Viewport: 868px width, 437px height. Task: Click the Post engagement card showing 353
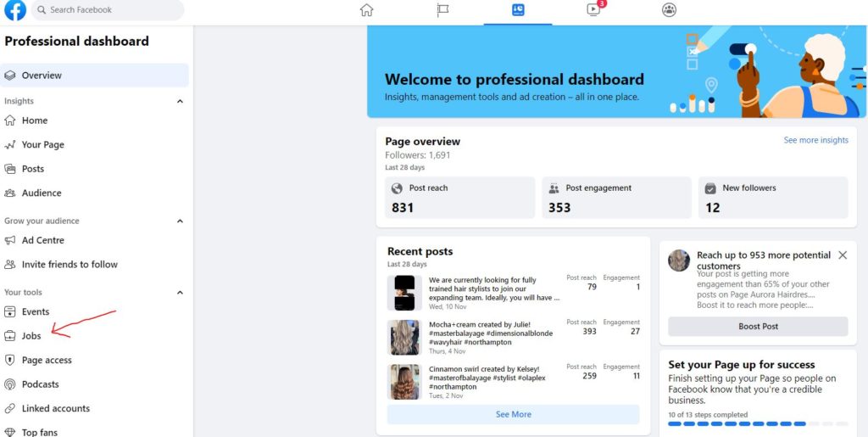(617, 198)
